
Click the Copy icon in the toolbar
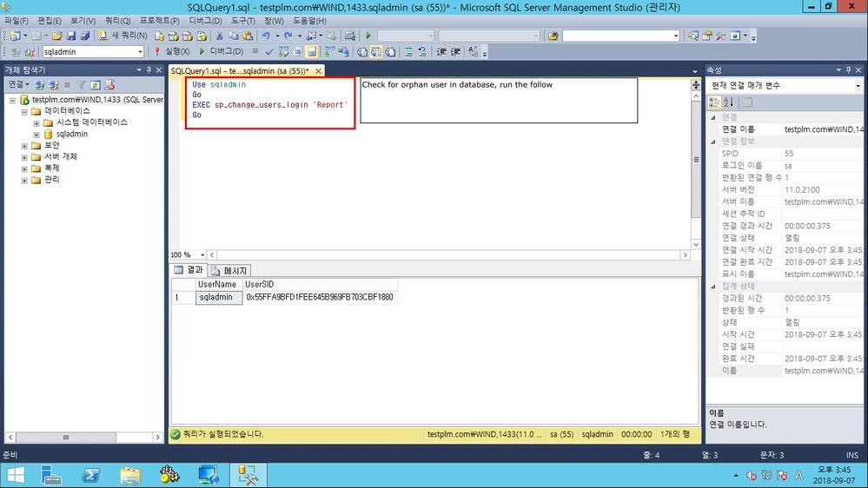click(233, 36)
